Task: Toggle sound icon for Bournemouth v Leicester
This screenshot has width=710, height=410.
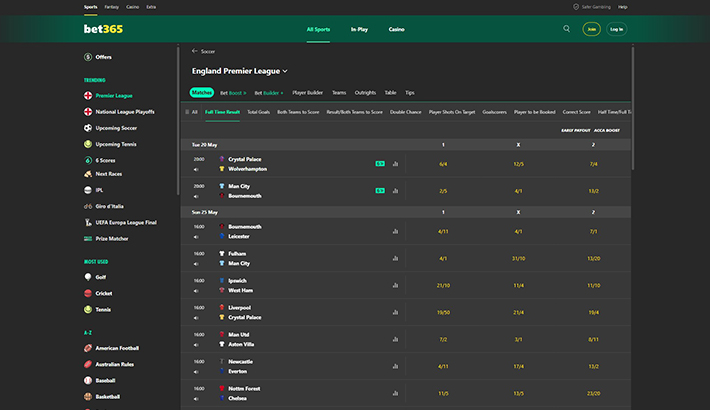Action: click(196, 237)
